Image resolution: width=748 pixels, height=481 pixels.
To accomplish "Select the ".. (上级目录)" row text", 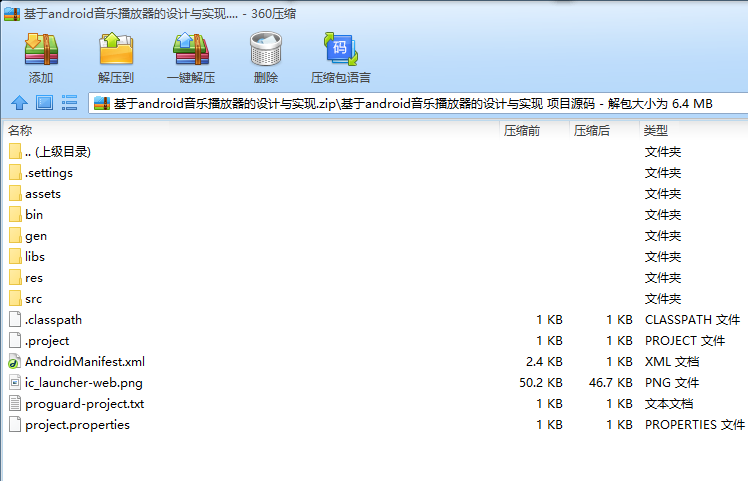I will tap(58, 152).
